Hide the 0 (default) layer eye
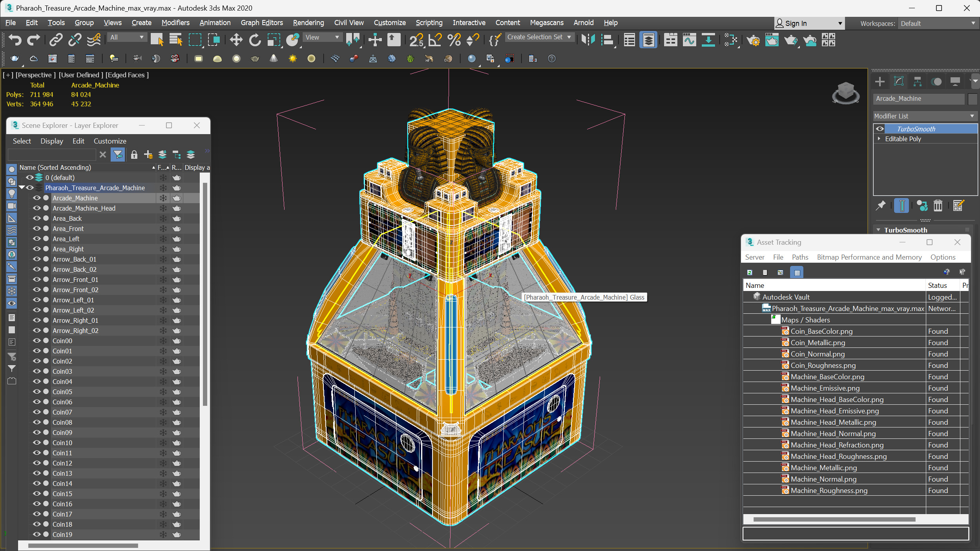The height and width of the screenshot is (551, 980). 30,178
